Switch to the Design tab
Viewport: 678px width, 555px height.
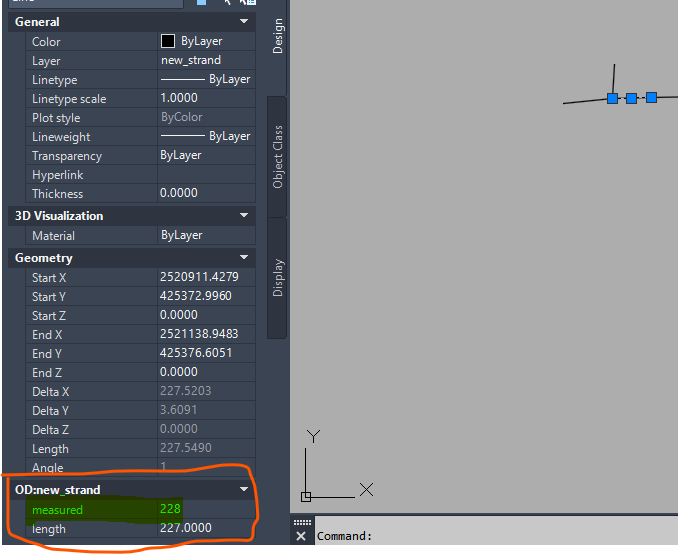(278, 36)
